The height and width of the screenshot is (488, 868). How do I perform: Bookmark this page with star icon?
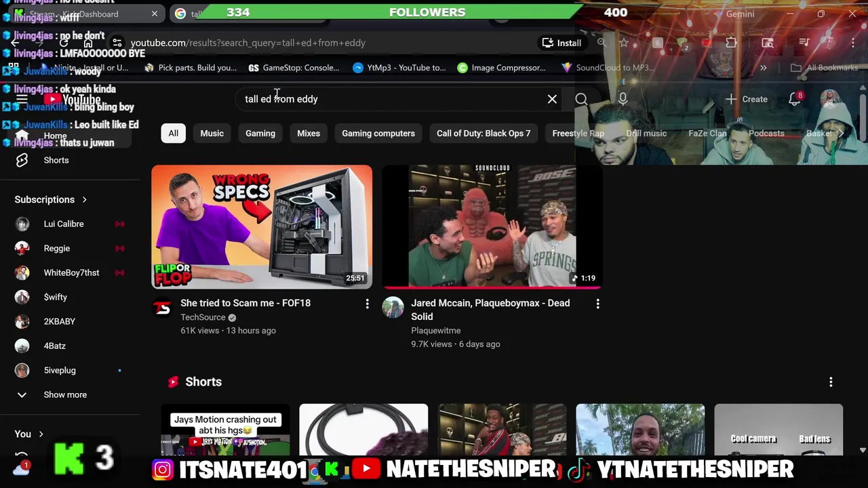624,43
